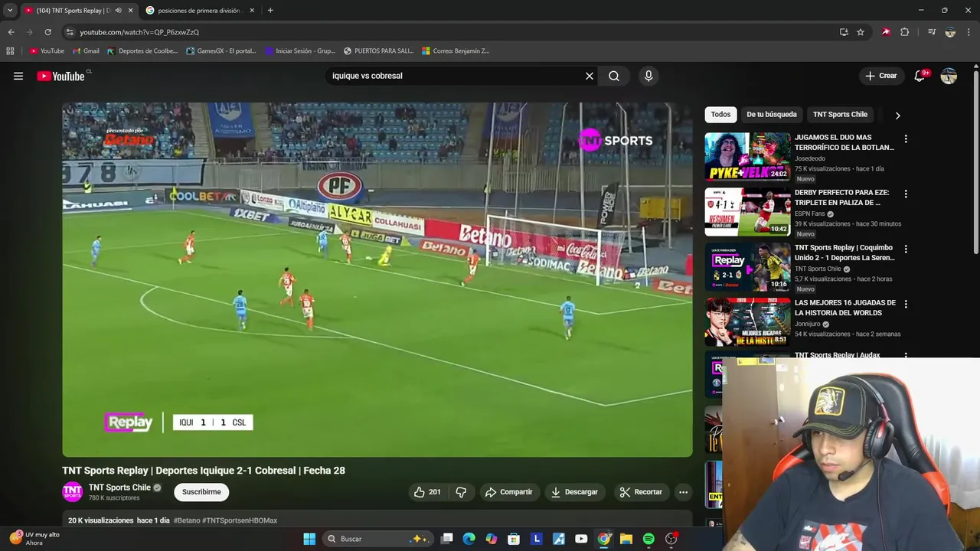Open options for Coquimbo Unido replay video
This screenshot has height=551, width=980.
pyautogui.click(x=906, y=249)
